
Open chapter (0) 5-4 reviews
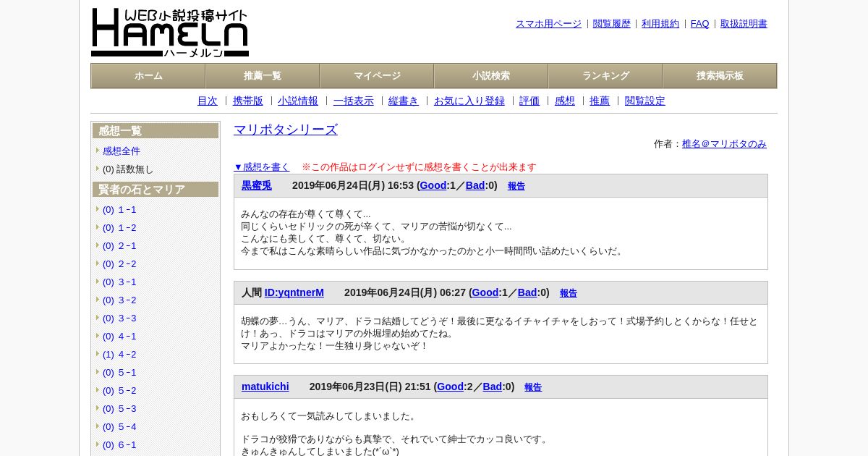(119, 427)
